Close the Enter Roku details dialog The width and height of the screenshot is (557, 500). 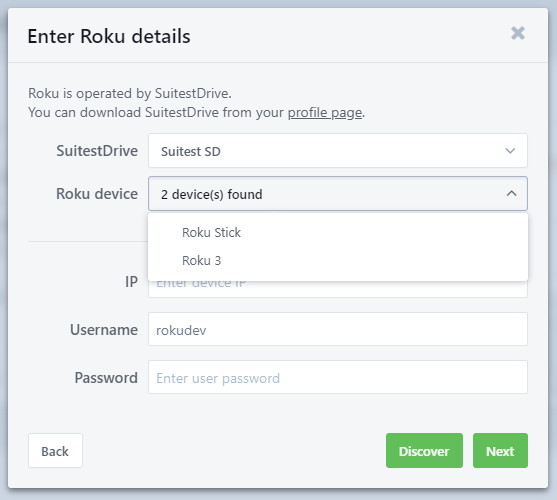(518, 33)
